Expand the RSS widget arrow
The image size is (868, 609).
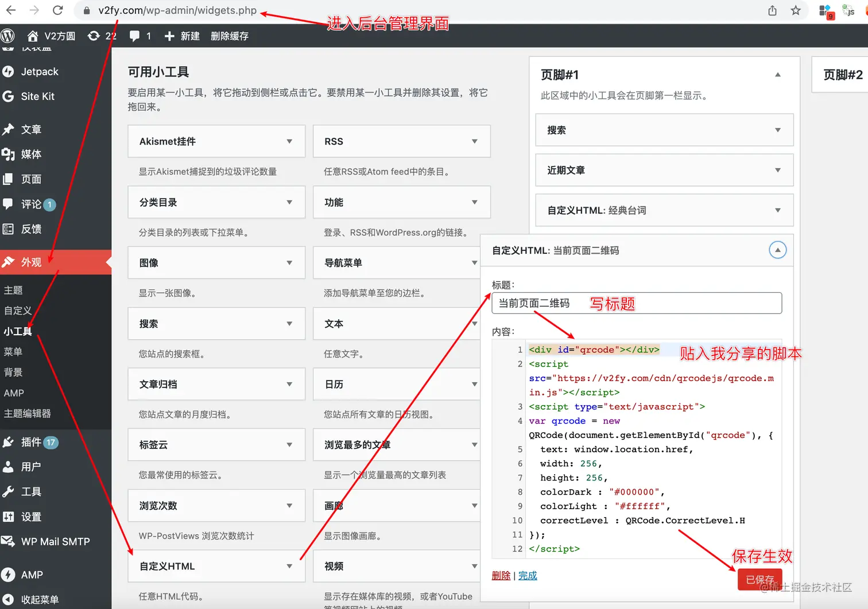(474, 141)
